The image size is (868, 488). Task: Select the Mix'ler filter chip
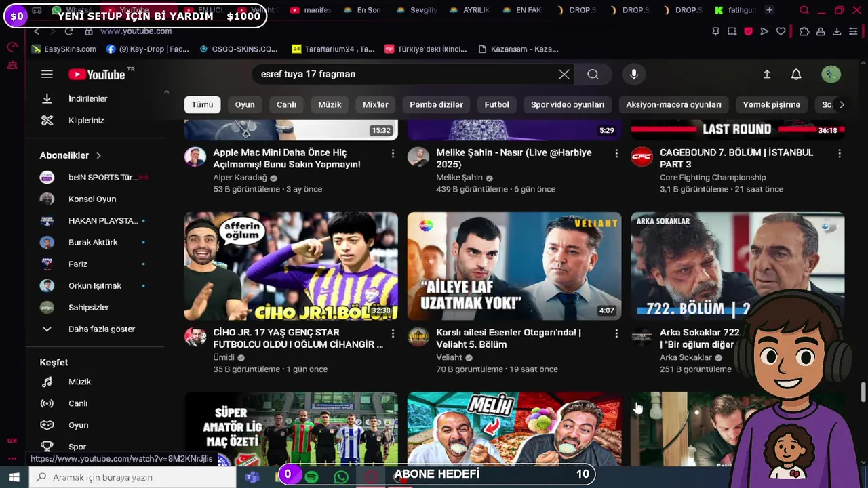376,104
